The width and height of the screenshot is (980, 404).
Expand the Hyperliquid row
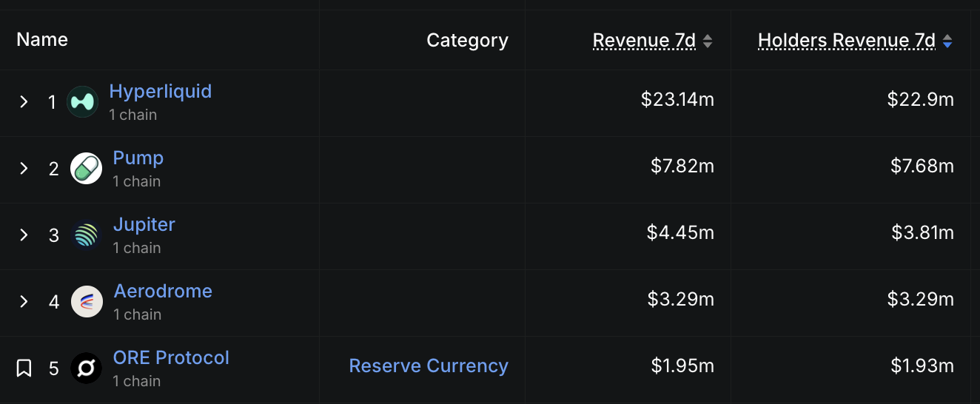[x=24, y=102]
